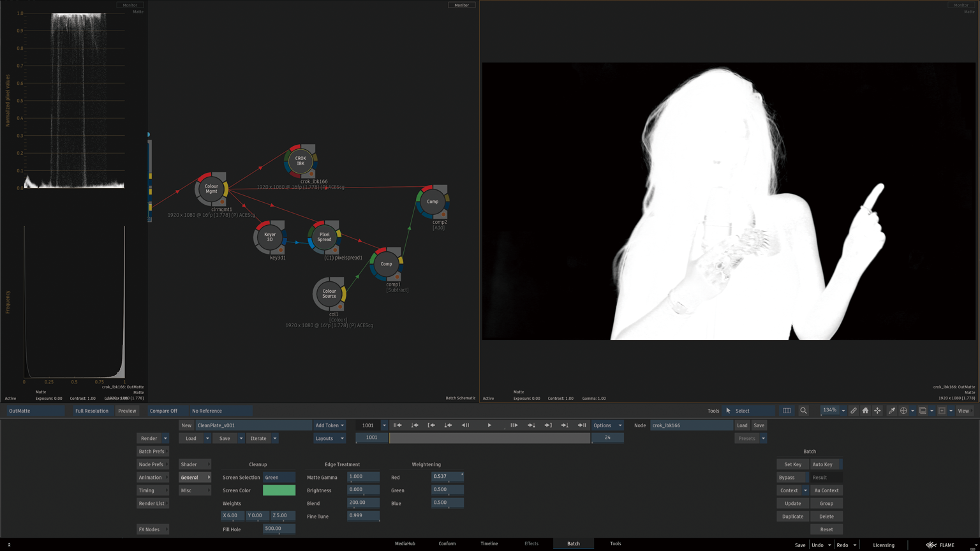Toggle Auto Key
This screenshot has height=551, width=980.
click(x=826, y=464)
